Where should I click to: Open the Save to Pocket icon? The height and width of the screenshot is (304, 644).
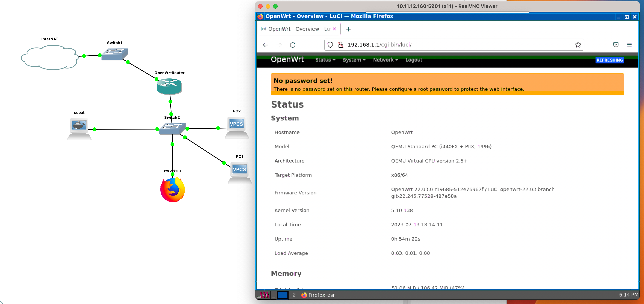click(616, 45)
